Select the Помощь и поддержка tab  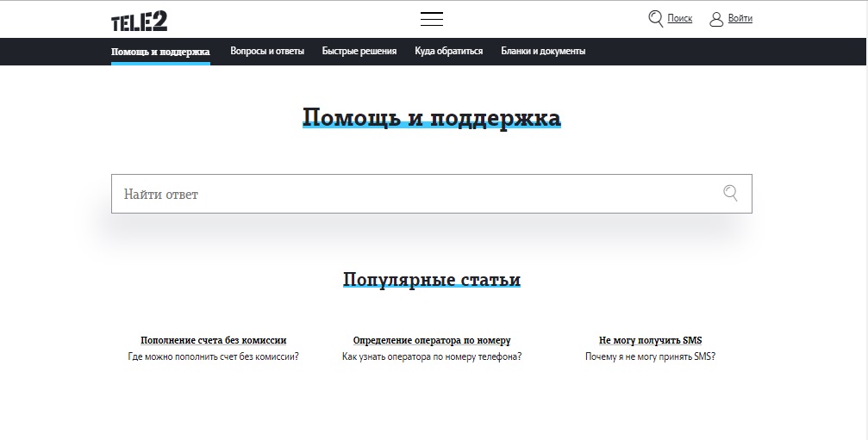[x=160, y=51]
